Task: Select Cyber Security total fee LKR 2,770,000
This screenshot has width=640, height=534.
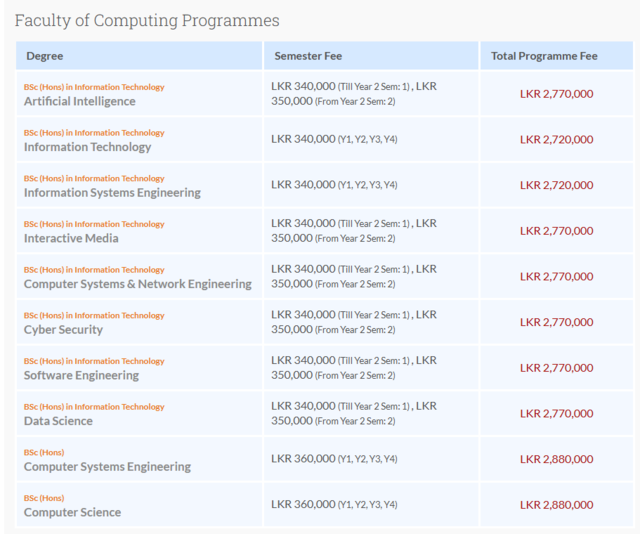Action: pyautogui.click(x=557, y=323)
